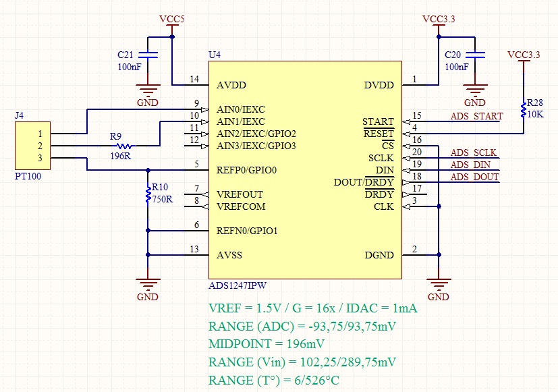Click the REFN0/GPIO1 pin label

(247, 231)
